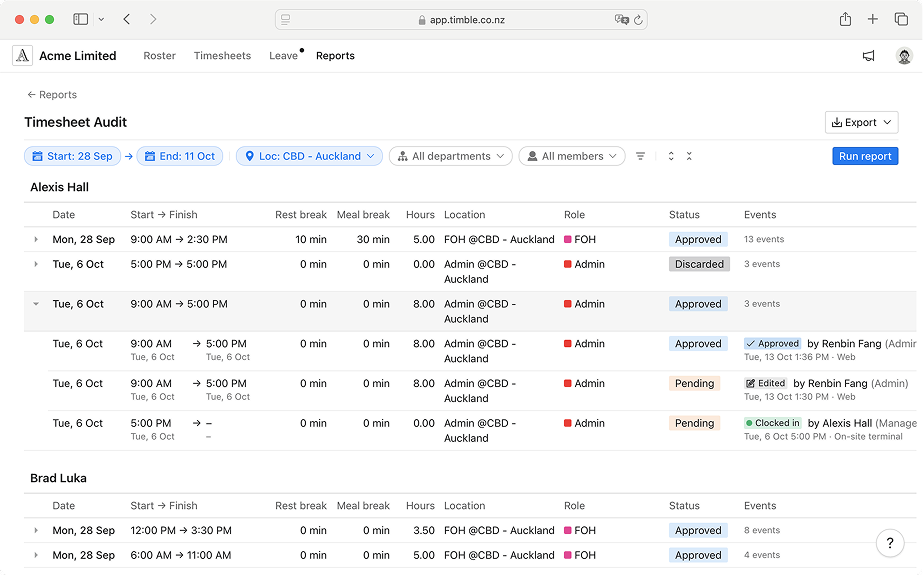Image resolution: width=923 pixels, height=576 pixels.
Task: Go back via the Reports link
Action: [x=52, y=95]
